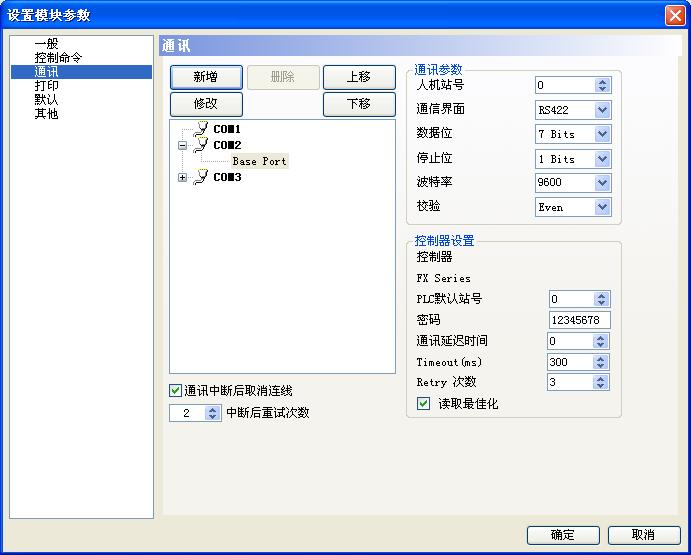Open the 波特率 9600 dropdown

pyautogui.click(x=602, y=183)
